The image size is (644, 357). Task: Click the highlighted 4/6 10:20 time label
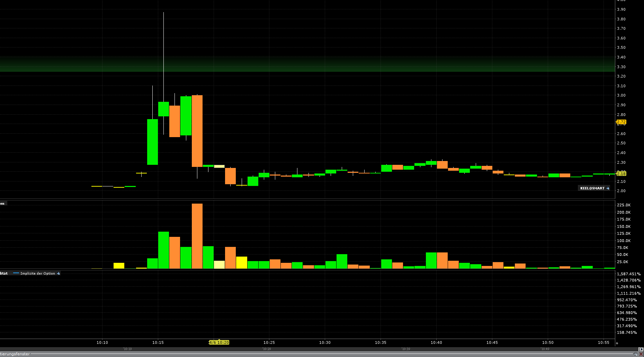tap(219, 342)
